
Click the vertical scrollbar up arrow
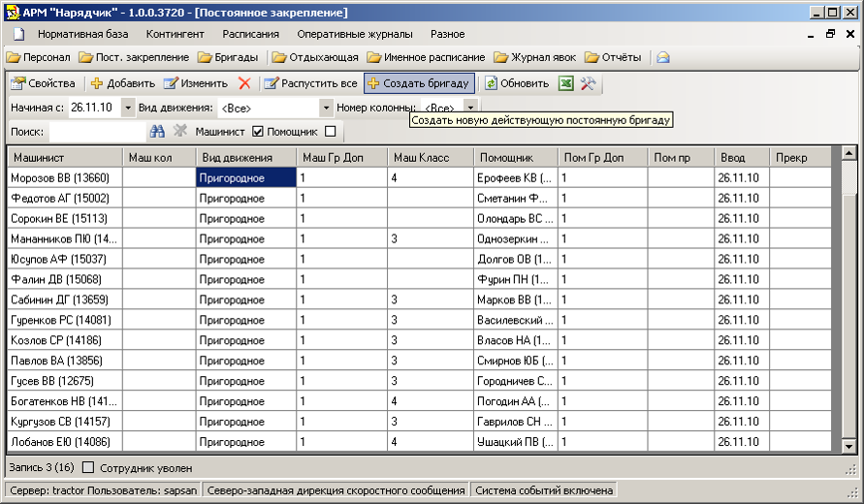849,153
